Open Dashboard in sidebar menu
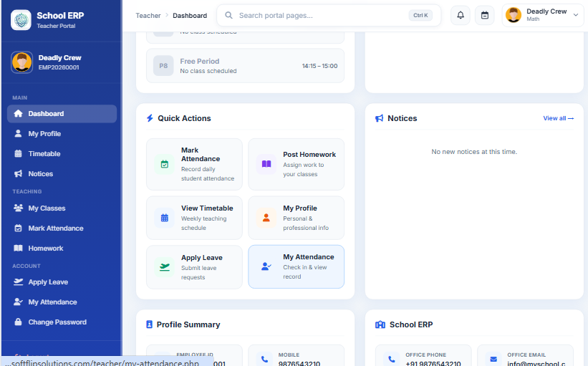 click(x=62, y=114)
